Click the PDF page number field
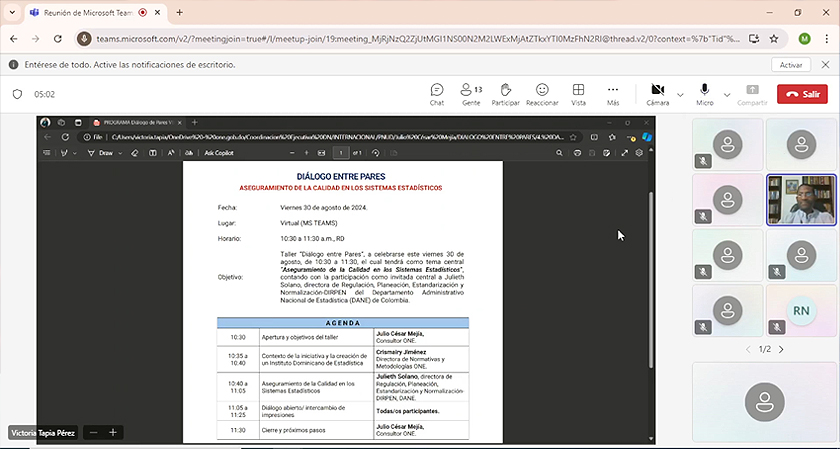Viewport: 840px width, 449px height. click(x=341, y=153)
